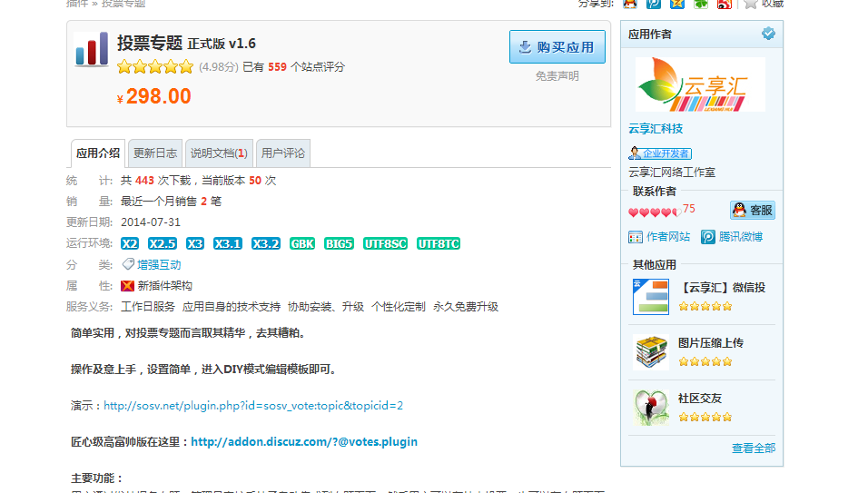Click the 社区交友 heart thumbnail
This screenshot has width=868, height=493.
[650, 408]
